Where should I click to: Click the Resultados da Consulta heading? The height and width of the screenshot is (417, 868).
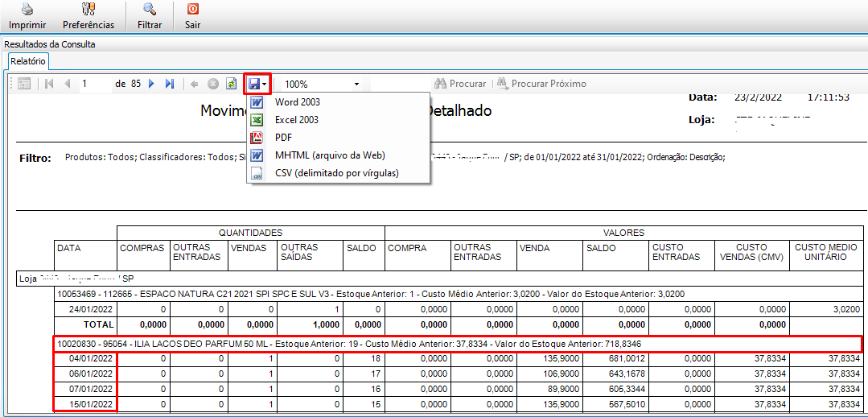click(x=50, y=44)
